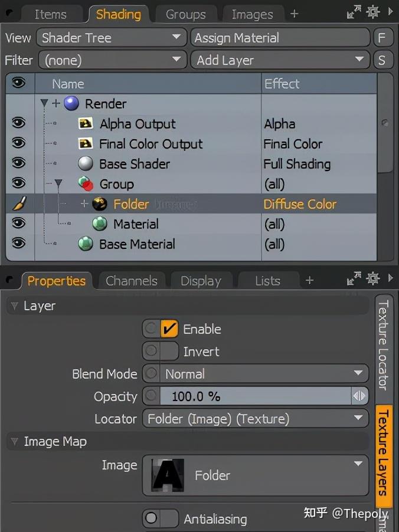This screenshot has width=399, height=532.
Task: Uncheck the Enable checkbox
Action: point(169,329)
